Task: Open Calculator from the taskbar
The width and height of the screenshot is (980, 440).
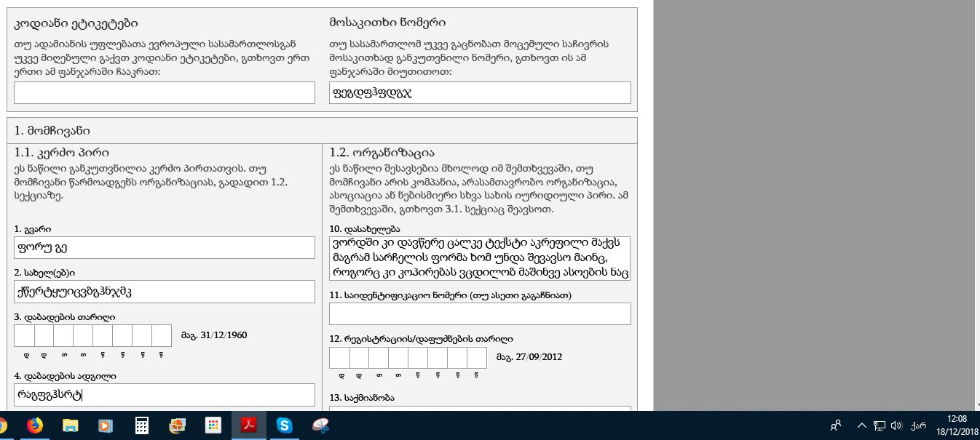Action: point(142,425)
